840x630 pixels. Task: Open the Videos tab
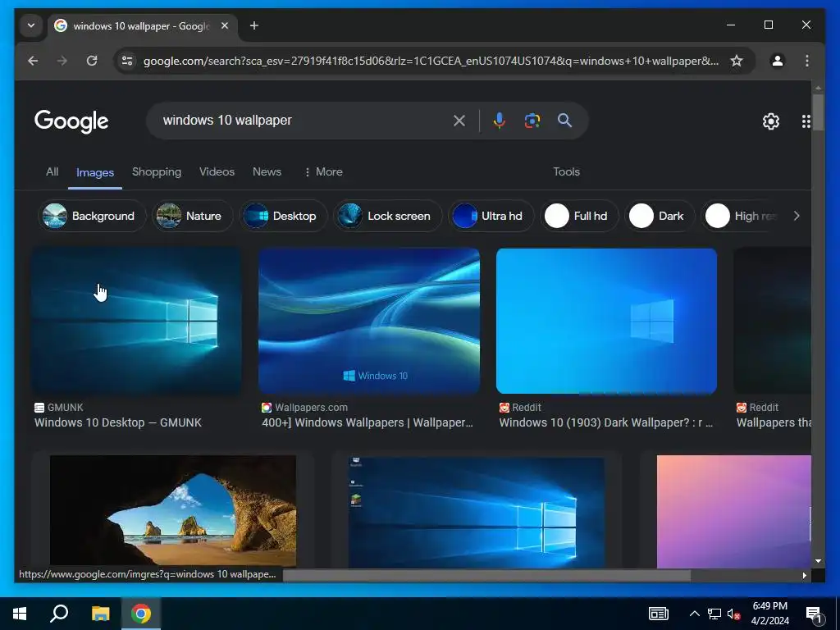[x=217, y=172]
